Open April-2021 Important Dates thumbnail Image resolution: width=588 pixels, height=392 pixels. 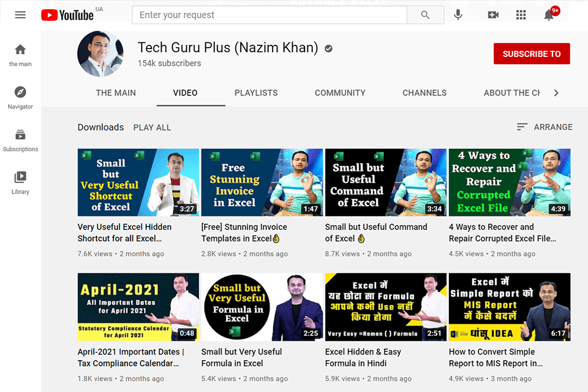click(138, 307)
